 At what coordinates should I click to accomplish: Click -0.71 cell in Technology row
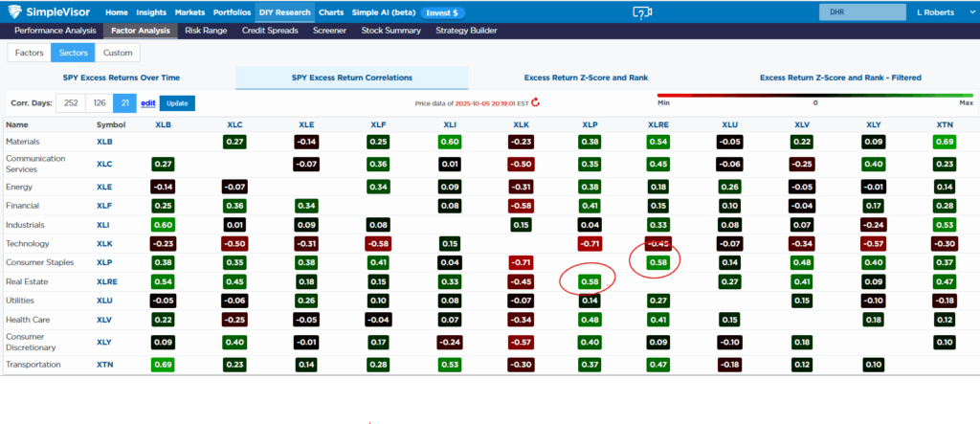[x=590, y=243]
